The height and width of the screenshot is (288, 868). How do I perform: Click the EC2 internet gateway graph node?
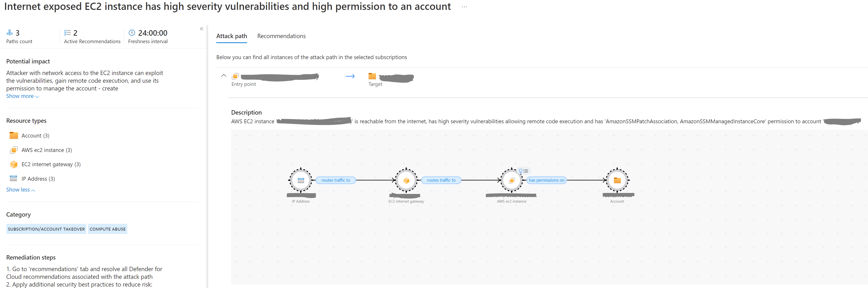coord(406,180)
